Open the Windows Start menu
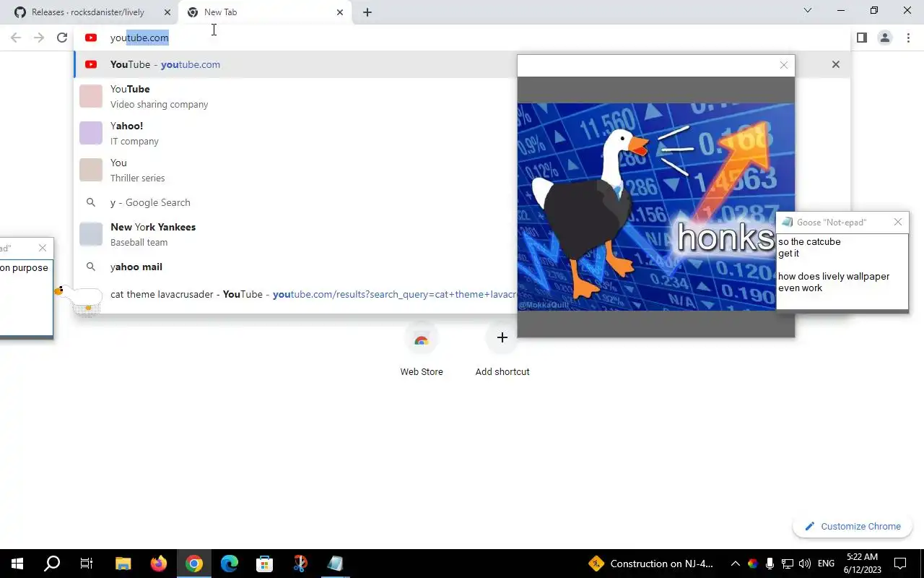Image resolution: width=924 pixels, height=578 pixels. (x=17, y=564)
